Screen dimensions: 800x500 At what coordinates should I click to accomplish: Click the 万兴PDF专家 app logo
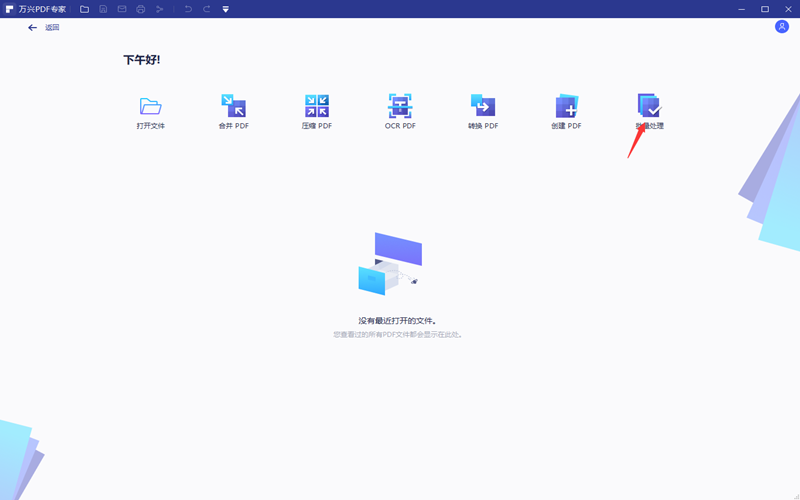9,9
